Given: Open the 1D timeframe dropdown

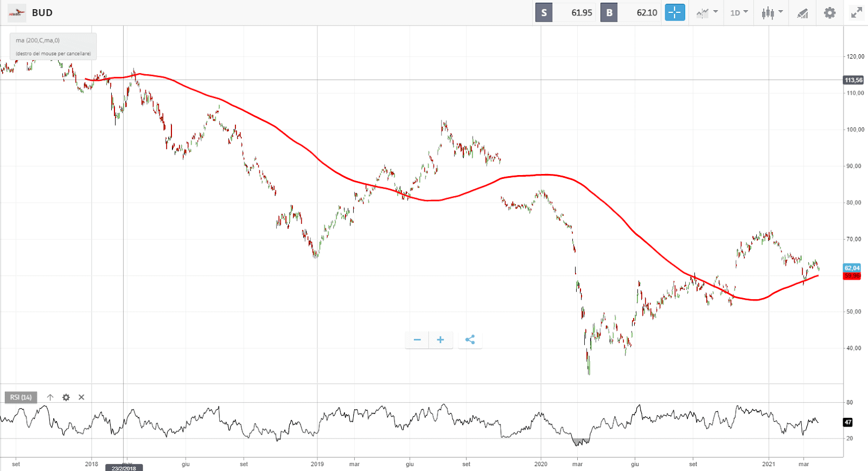Looking at the screenshot, I should click(738, 12).
